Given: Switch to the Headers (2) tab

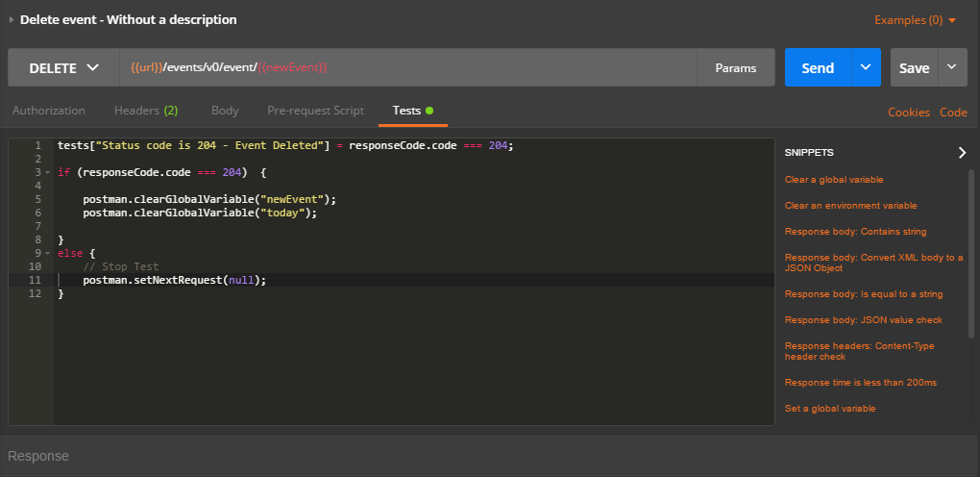Looking at the screenshot, I should 146,111.
